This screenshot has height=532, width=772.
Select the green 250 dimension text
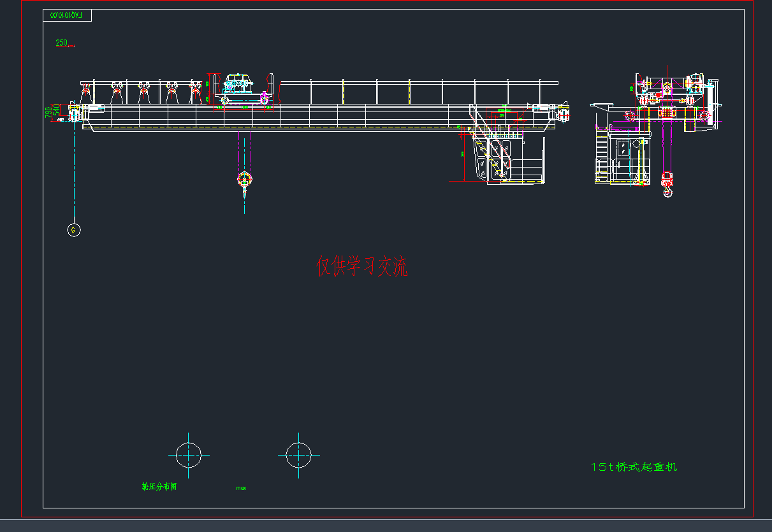pyautogui.click(x=62, y=43)
